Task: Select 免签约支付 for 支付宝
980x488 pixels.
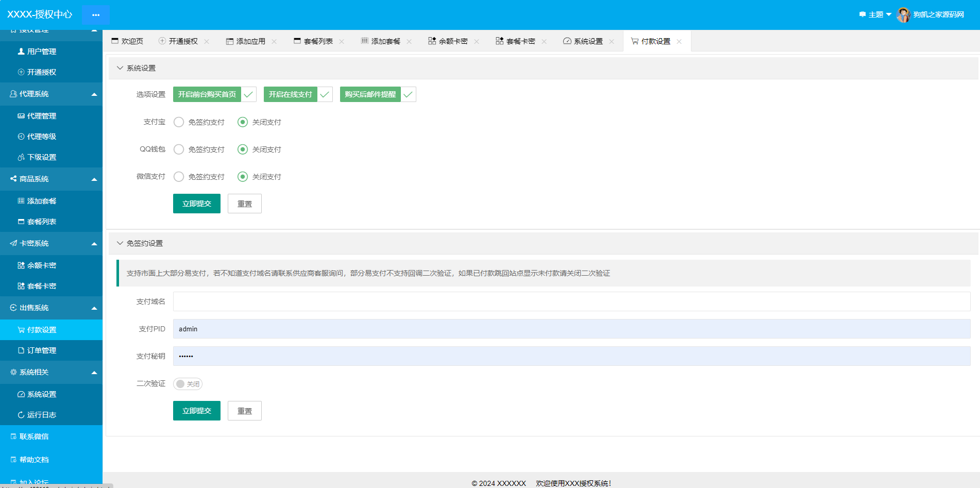Action: coord(179,122)
